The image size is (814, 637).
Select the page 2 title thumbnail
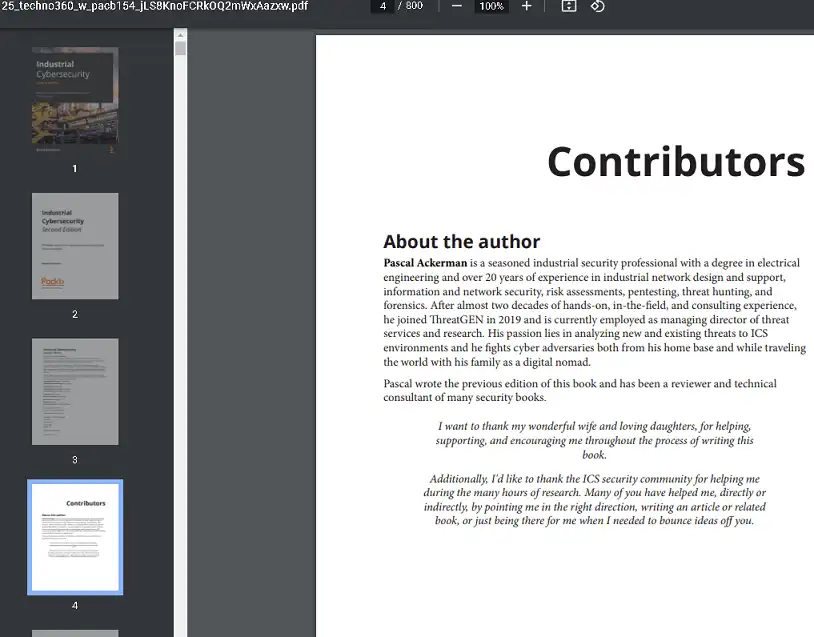coord(75,246)
